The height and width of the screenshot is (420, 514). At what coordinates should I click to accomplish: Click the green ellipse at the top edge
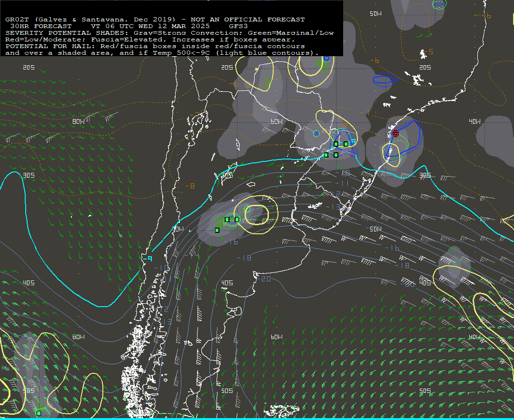coord(440,4)
